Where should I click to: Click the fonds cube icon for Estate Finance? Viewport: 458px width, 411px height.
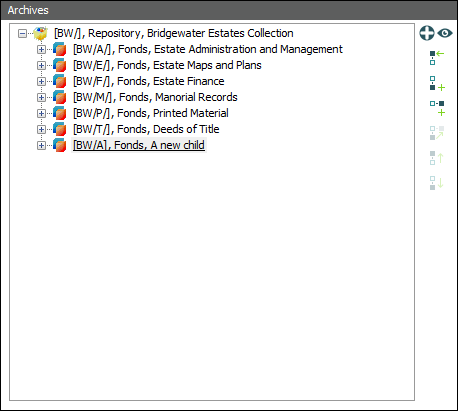pos(60,81)
